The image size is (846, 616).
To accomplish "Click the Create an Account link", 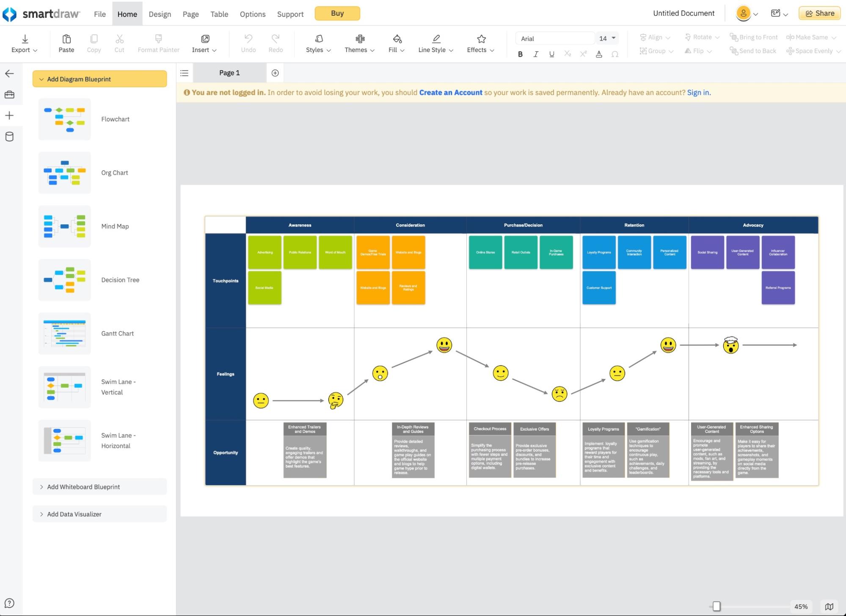I will 450,92.
